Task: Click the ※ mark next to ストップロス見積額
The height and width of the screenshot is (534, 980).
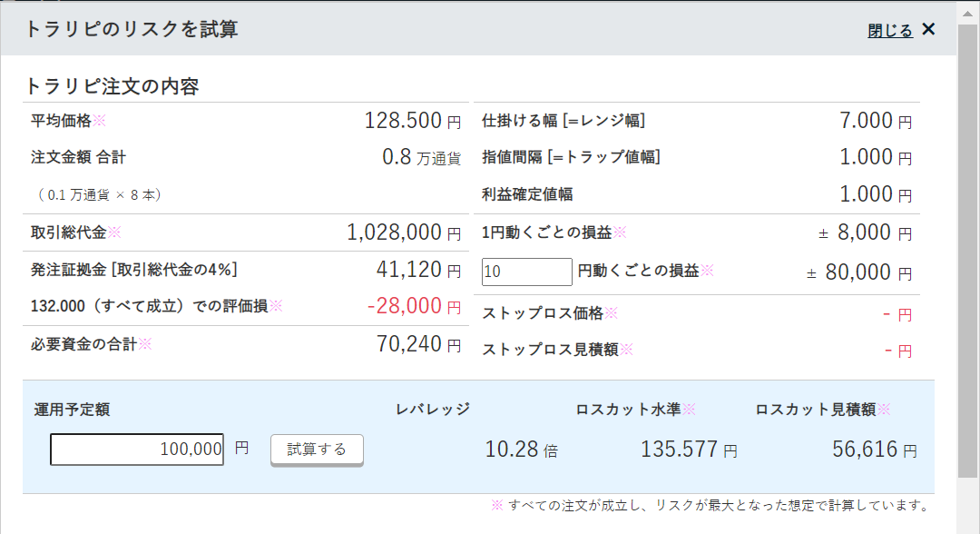Action: [626, 349]
